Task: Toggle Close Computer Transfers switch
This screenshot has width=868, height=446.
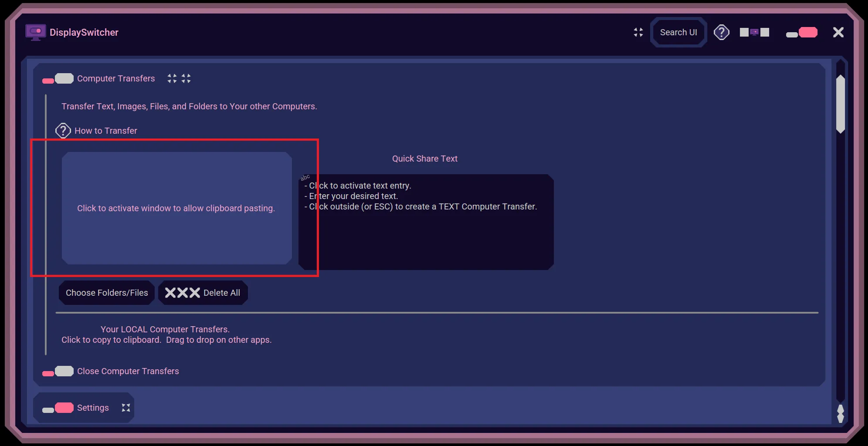Action: (58, 372)
